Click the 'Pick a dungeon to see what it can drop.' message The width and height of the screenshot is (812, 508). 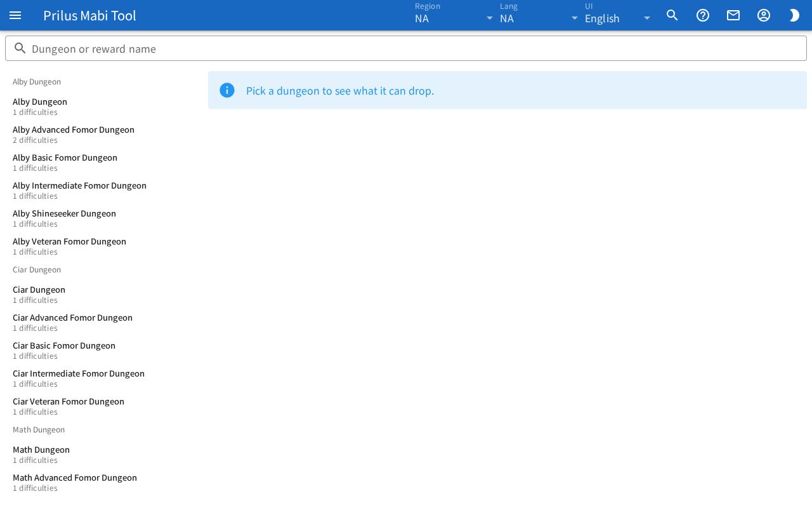pyautogui.click(x=340, y=91)
